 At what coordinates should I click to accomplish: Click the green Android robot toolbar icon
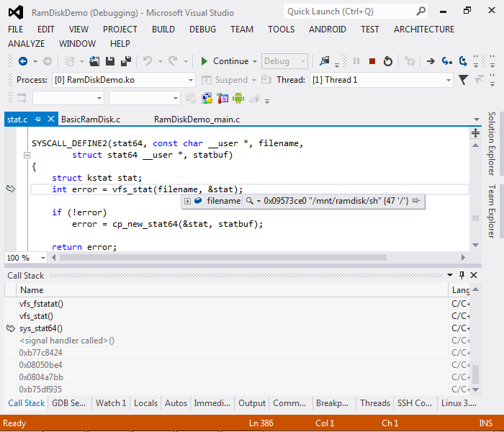pos(238,98)
